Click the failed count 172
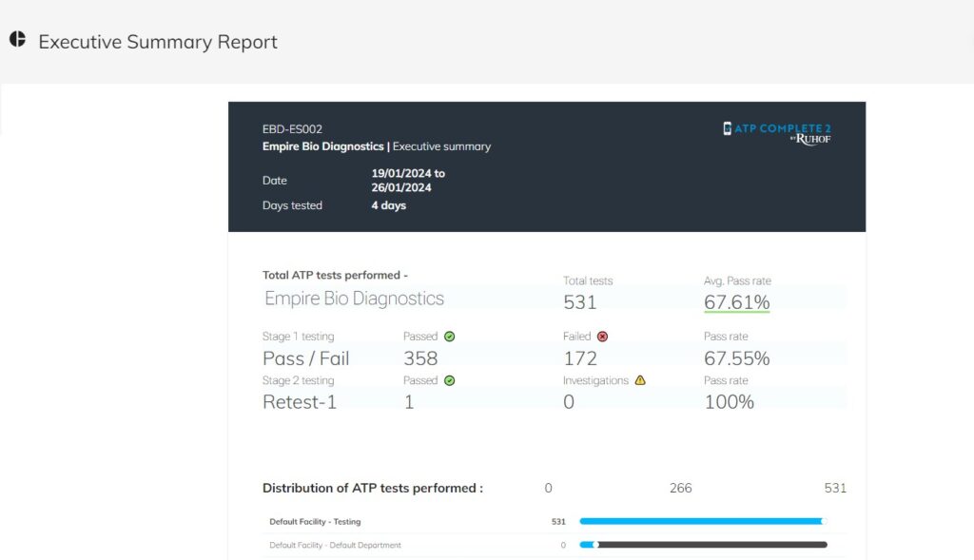 click(580, 358)
